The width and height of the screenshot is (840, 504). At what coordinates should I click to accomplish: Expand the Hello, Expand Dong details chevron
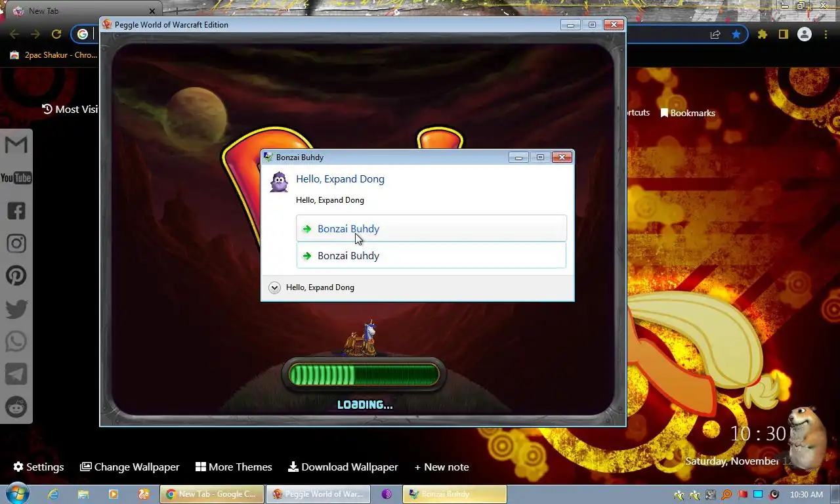275,287
